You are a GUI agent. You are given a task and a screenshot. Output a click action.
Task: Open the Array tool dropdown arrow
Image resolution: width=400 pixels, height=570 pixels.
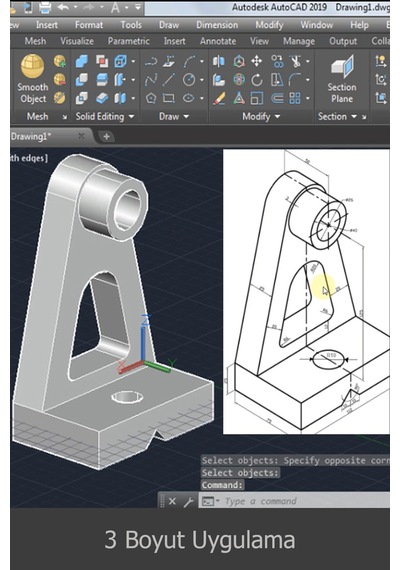click(308, 98)
